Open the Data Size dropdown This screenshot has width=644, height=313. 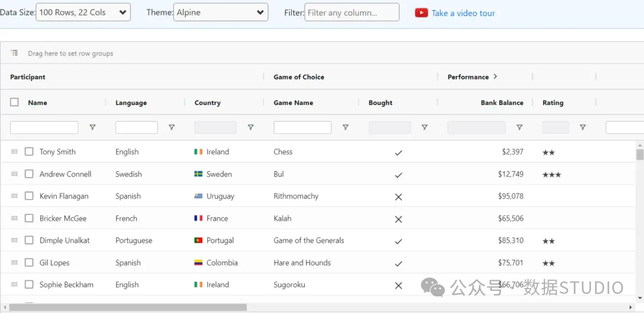pos(83,13)
